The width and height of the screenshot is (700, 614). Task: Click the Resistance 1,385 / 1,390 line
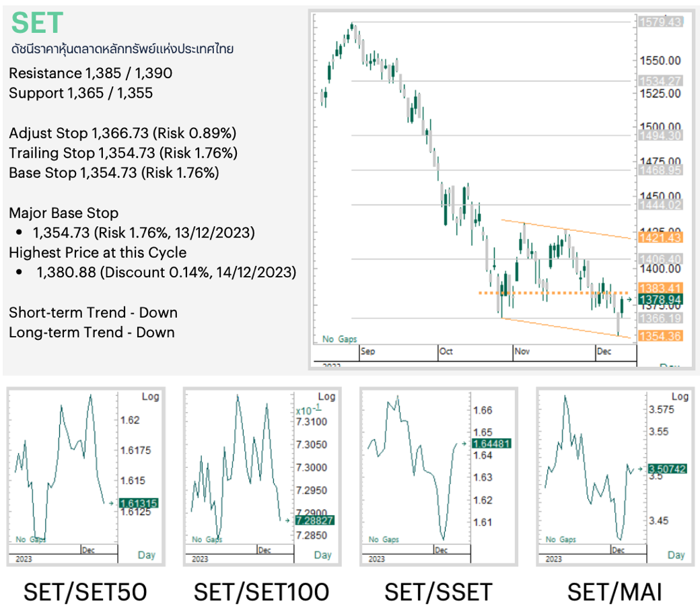[x=91, y=73]
